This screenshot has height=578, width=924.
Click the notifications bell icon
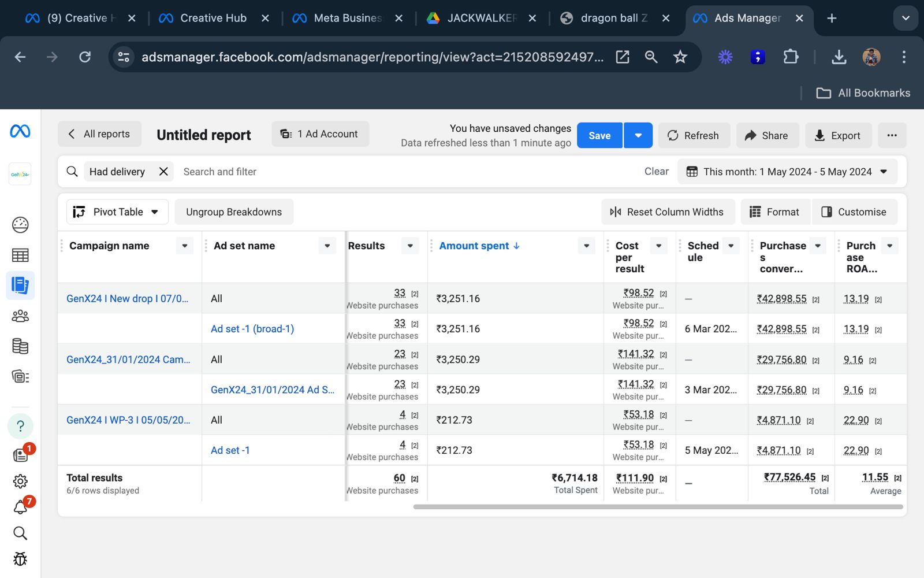(x=20, y=507)
